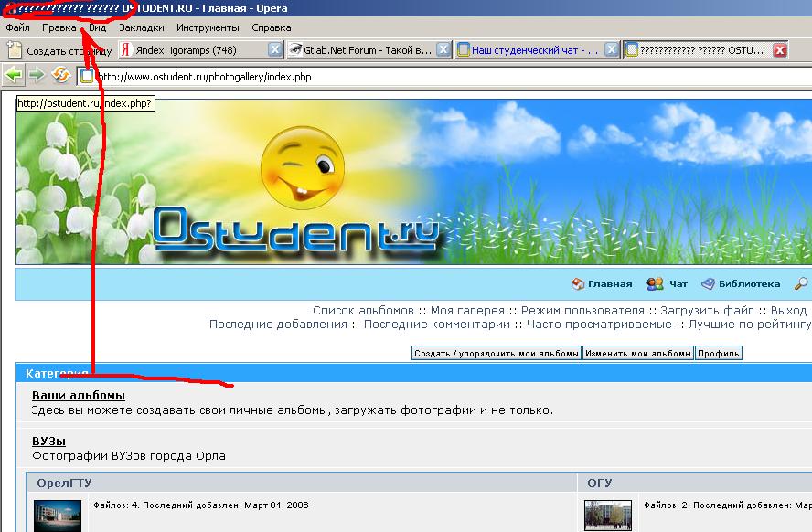Open the Справка menu
The image size is (812, 532).
click(272, 27)
